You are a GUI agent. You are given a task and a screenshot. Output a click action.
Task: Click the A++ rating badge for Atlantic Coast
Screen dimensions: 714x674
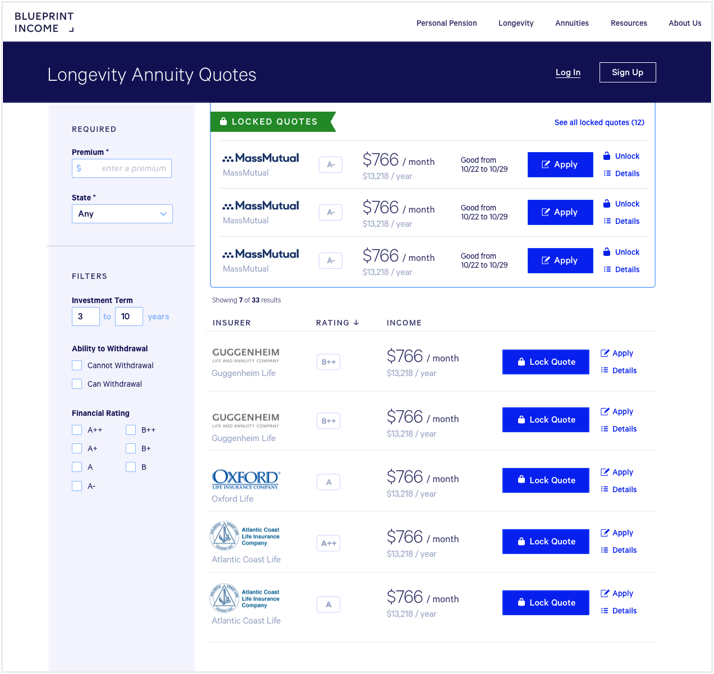(328, 543)
